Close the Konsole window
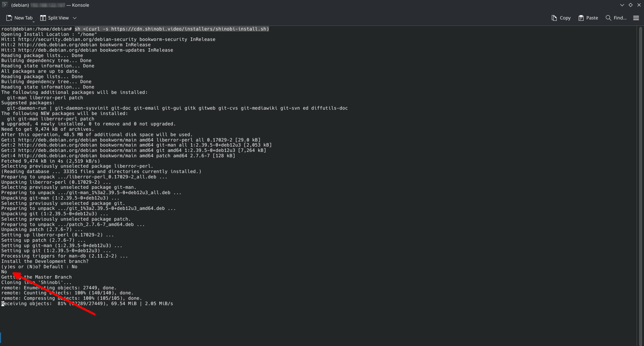 tap(639, 5)
